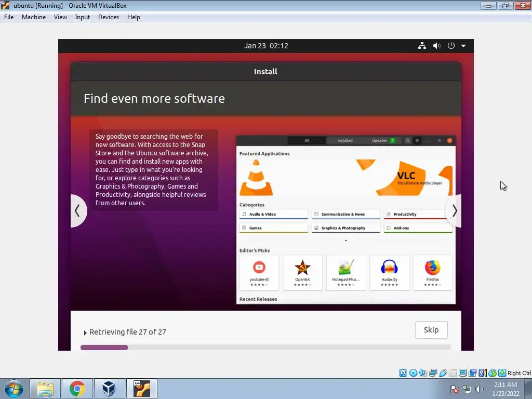532x399 pixels.
Task: Click the Ubuntu network status icon
Action: pyautogui.click(x=422, y=46)
